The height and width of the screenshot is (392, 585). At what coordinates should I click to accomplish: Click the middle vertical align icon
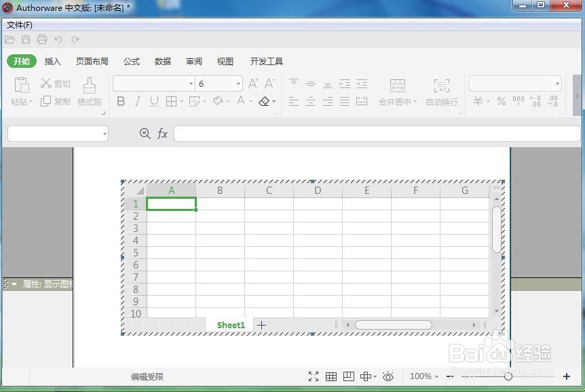point(310,83)
